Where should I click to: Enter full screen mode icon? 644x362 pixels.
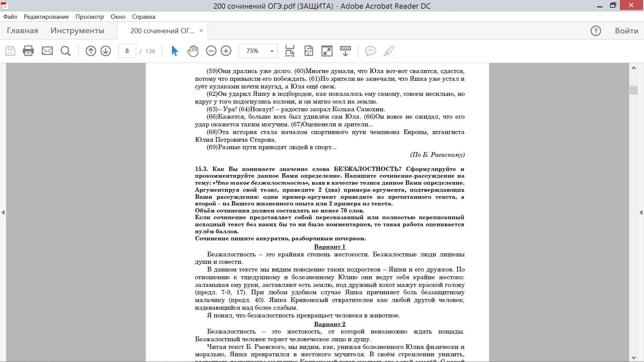tap(327, 51)
